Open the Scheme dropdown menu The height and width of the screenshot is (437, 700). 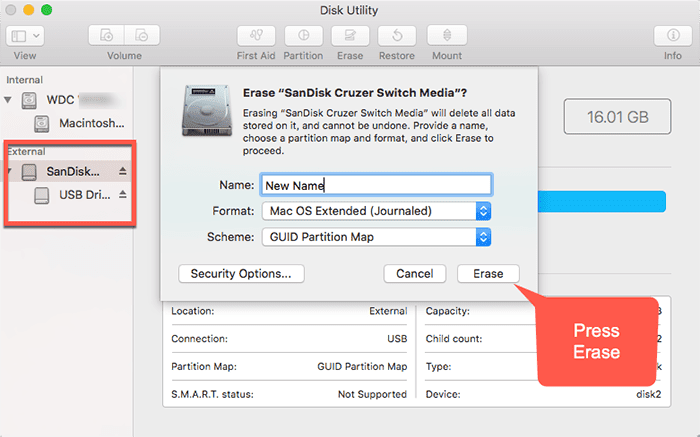point(376,237)
